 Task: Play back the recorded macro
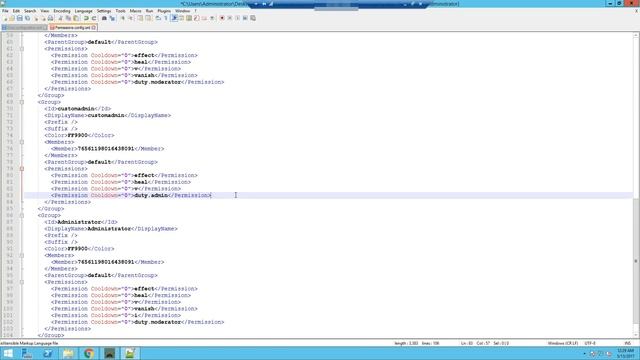tap(237, 18)
